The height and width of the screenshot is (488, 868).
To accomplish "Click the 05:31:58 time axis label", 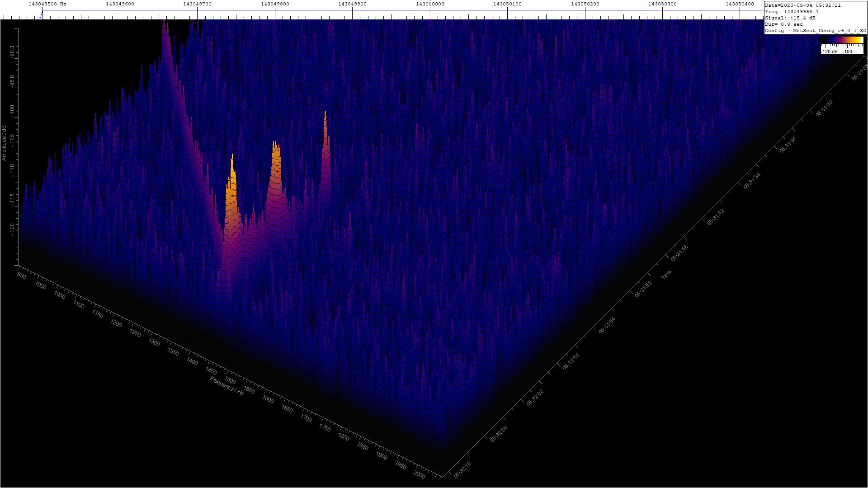I will [571, 362].
